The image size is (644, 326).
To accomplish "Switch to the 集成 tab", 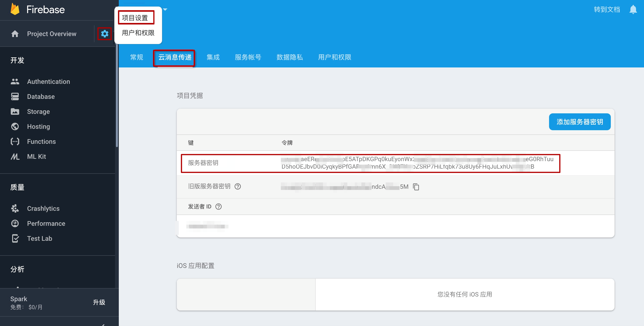I will pos(213,57).
